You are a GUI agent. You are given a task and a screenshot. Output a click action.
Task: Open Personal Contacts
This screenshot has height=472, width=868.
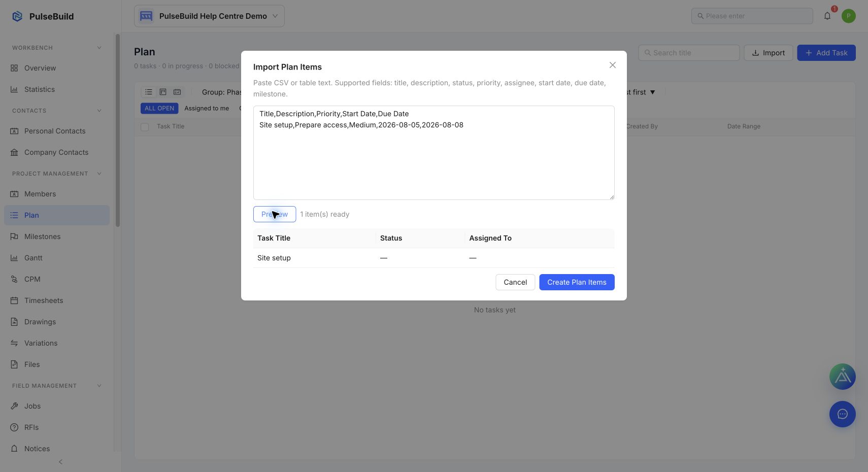tap(57, 131)
